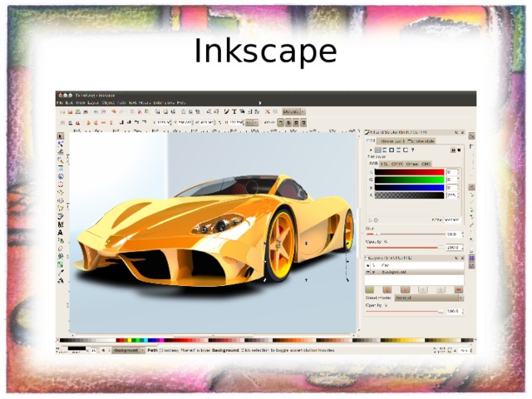Click the Blur slider track
The image size is (532, 399).
click(x=406, y=234)
